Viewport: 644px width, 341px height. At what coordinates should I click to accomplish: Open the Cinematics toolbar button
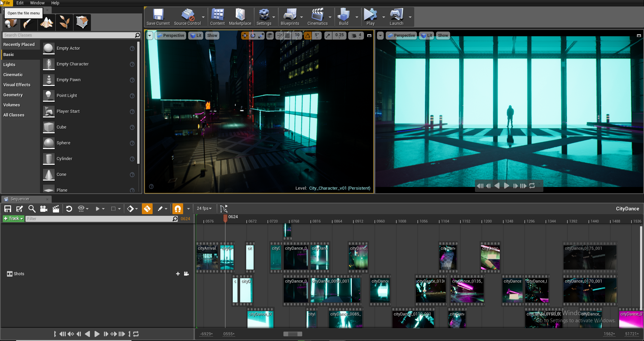point(317,17)
